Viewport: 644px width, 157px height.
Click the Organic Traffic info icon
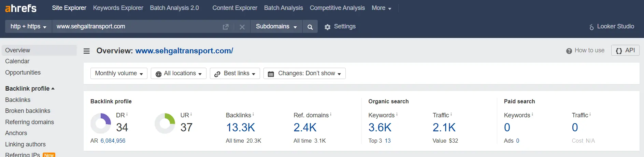click(451, 114)
